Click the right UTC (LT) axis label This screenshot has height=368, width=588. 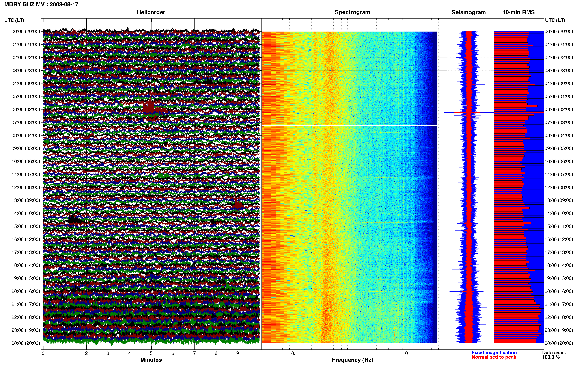click(x=555, y=20)
